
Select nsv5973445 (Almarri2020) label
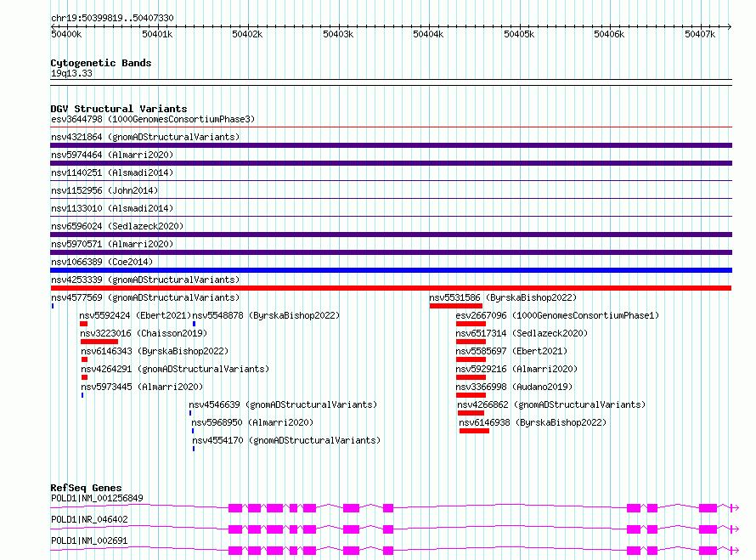pos(142,387)
